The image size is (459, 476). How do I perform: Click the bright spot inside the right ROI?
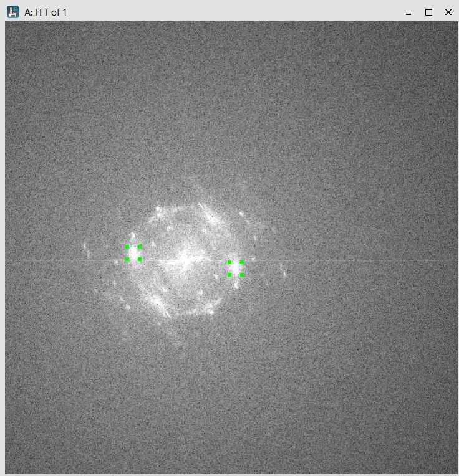tap(236, 269)
